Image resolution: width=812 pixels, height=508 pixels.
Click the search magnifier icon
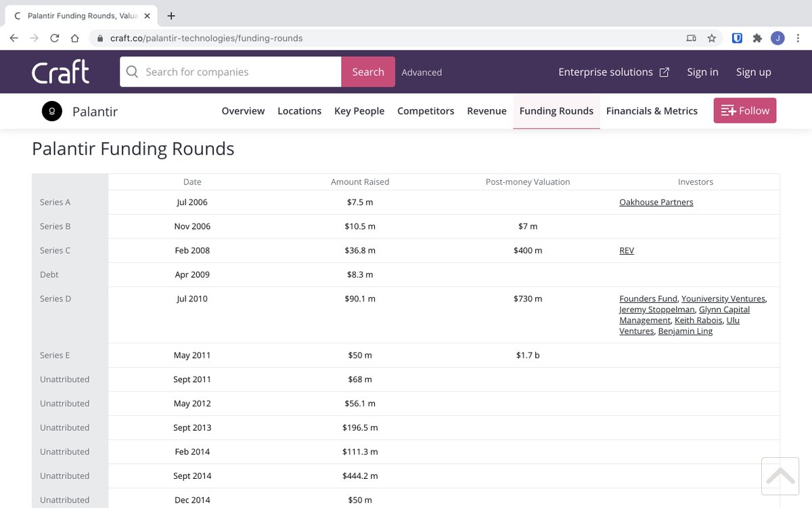(133, 72)
